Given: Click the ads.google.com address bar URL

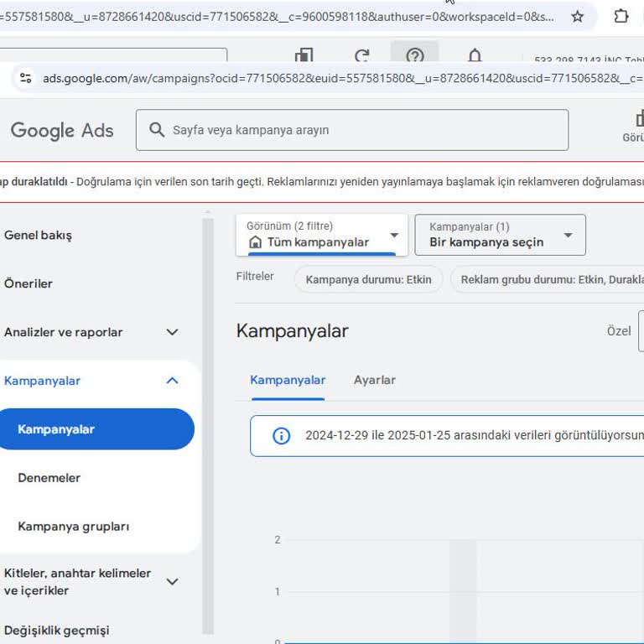Looking at the screenshot, I should (341, 78).
